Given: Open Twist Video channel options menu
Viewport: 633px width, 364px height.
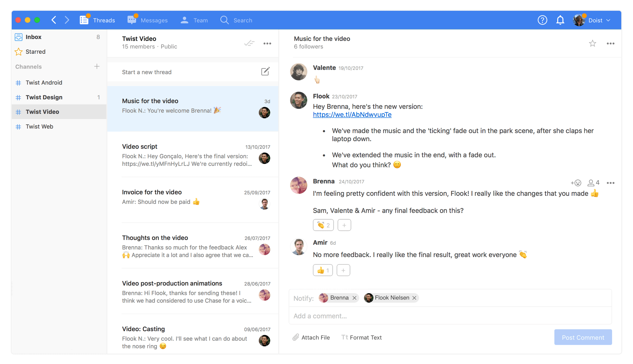Looking at the screenshot, I should (267, 44).
